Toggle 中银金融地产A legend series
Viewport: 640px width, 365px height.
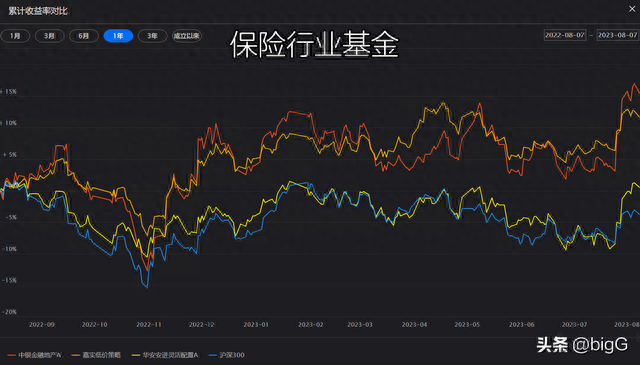pyautogui.click(x=34, y=355)
